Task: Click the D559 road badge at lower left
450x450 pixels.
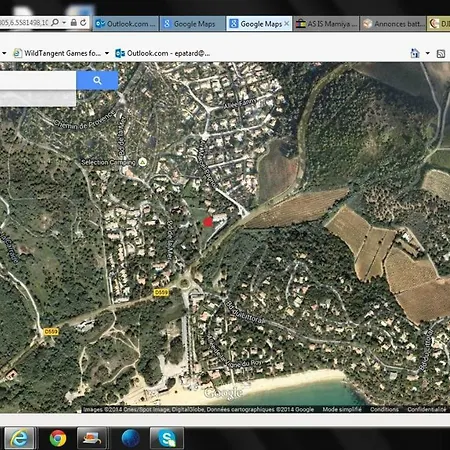Action: (x=51, y=332)
